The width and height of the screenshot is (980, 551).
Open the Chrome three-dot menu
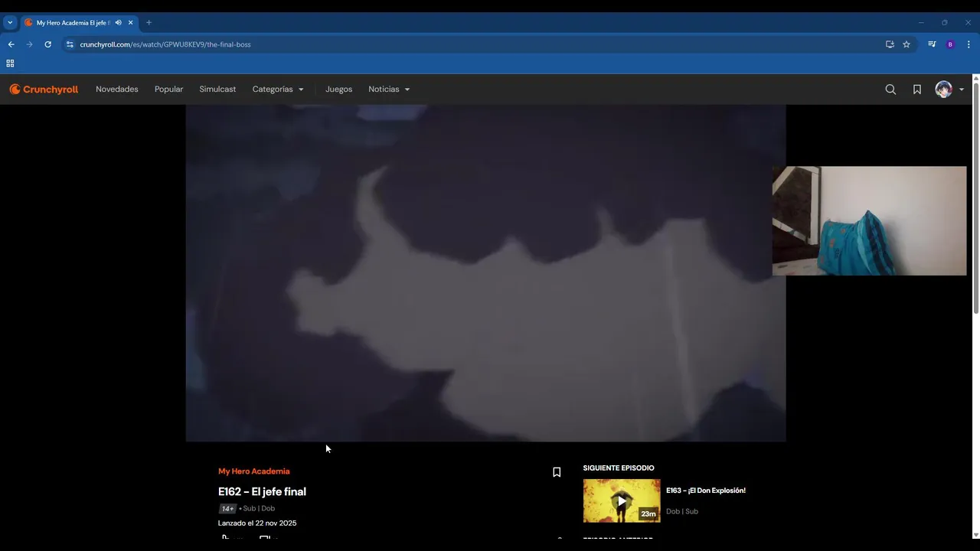[x=969, y=44]
